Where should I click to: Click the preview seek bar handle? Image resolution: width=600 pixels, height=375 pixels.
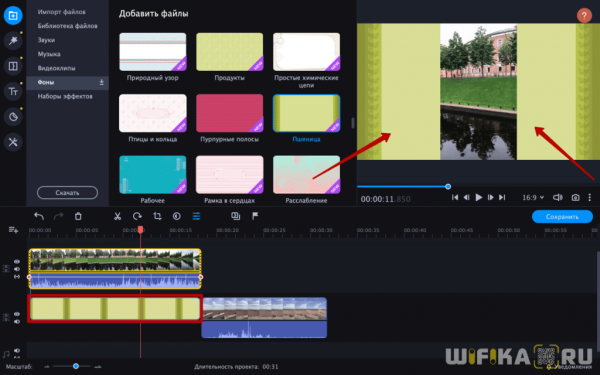coord(448,187)
